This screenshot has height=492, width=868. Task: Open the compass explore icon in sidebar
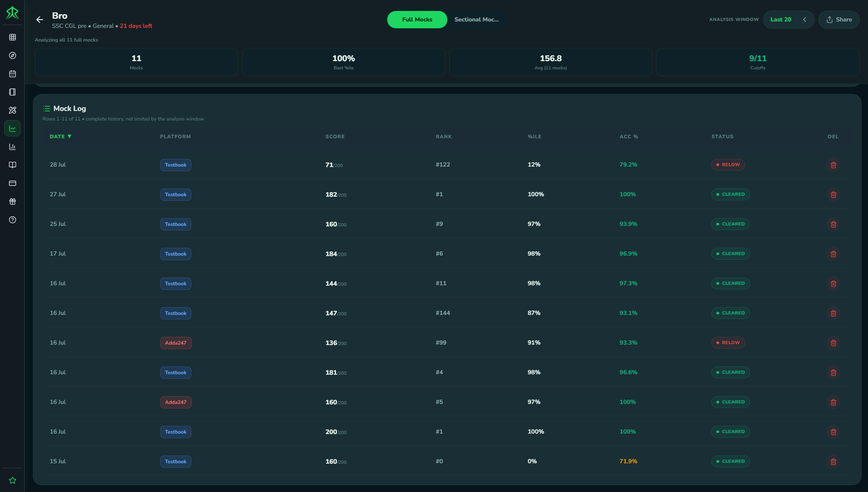[x=12, y=56]
